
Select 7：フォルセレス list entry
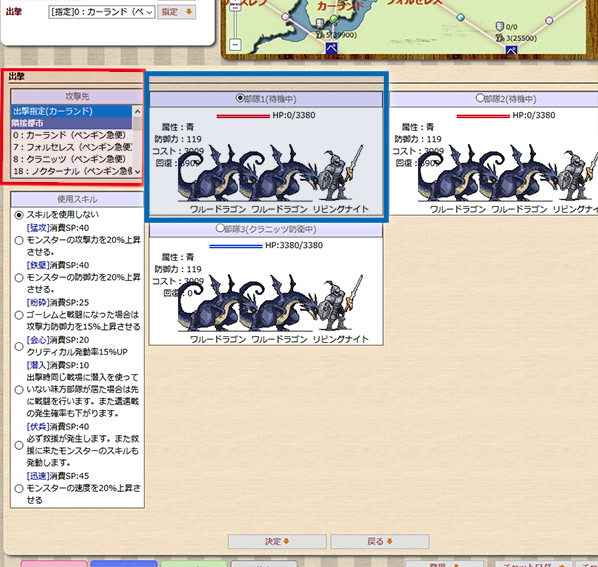click(72, 147)
